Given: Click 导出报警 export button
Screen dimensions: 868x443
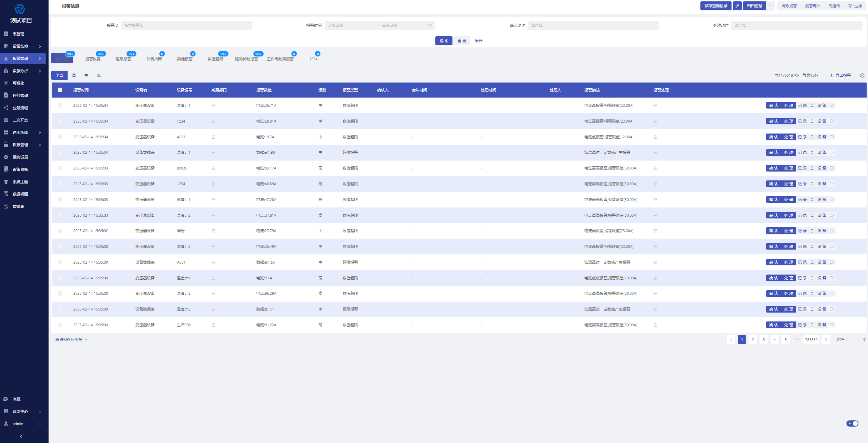Looking at the screenshot, I should pyautogui.click(x=841, y=75).
